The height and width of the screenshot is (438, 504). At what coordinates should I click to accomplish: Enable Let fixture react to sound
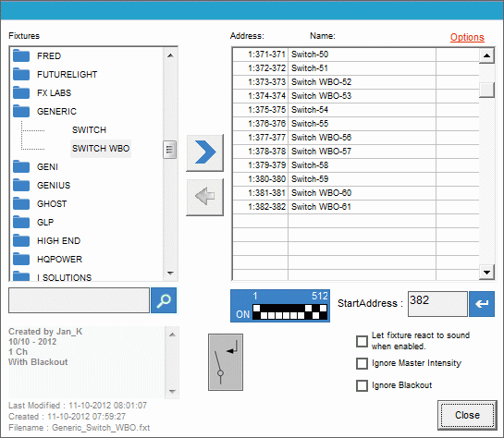(x=362, y=341)
